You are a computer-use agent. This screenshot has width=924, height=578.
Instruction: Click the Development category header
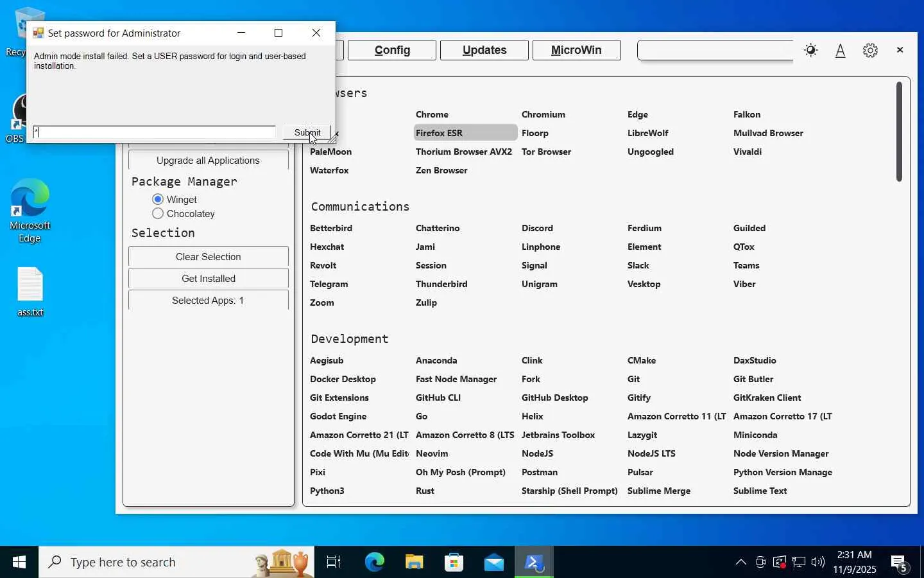350,339
